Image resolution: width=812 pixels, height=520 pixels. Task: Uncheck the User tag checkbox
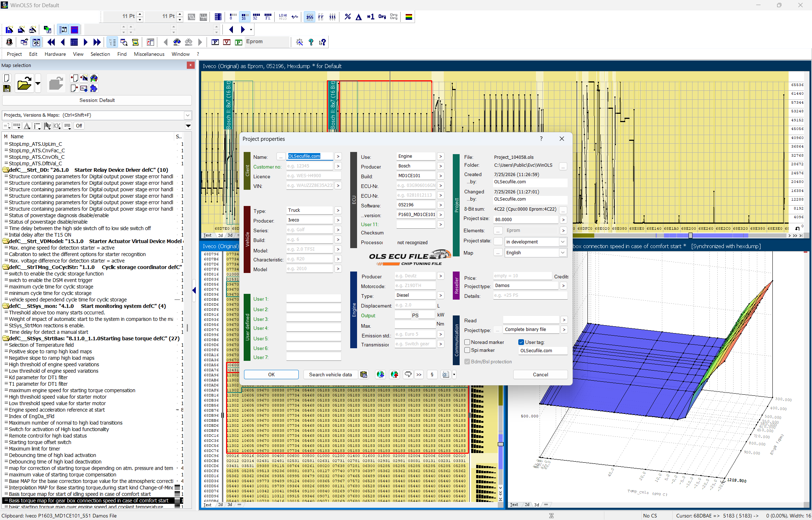521,342
